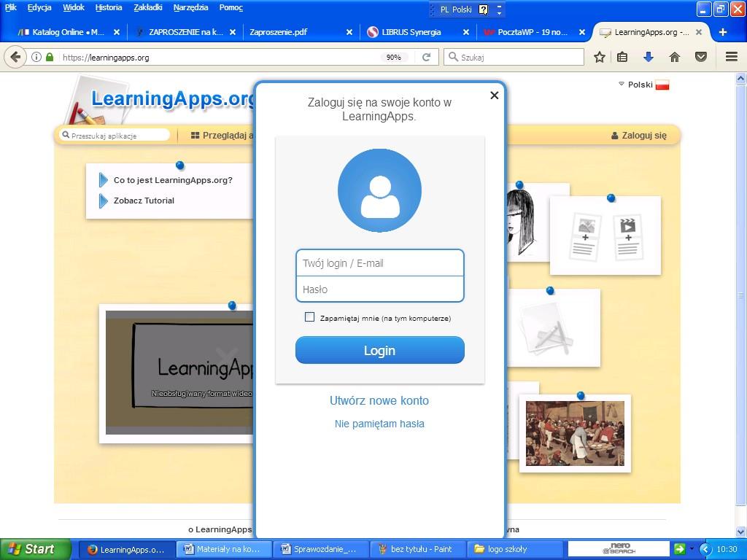Go to browser home page icon
This screenshot has height=560, width=747.
pos(675,57)
